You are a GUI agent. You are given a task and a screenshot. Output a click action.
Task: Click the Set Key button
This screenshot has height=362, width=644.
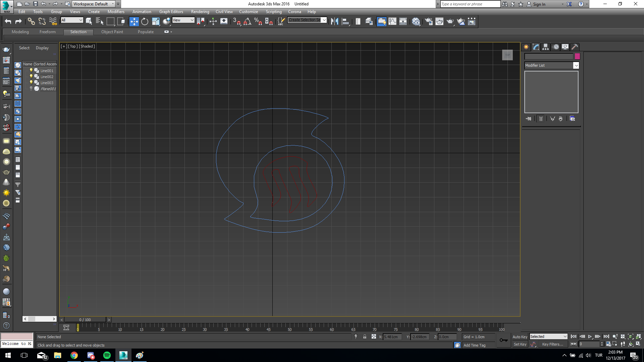[x=520, y=344]
